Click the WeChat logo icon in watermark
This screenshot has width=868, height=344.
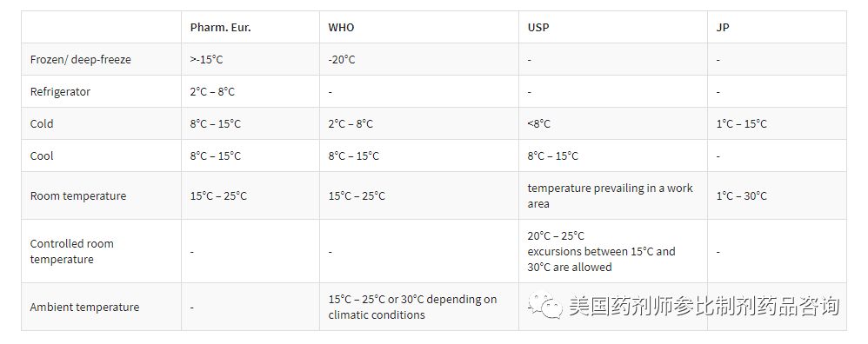[545, 305]
